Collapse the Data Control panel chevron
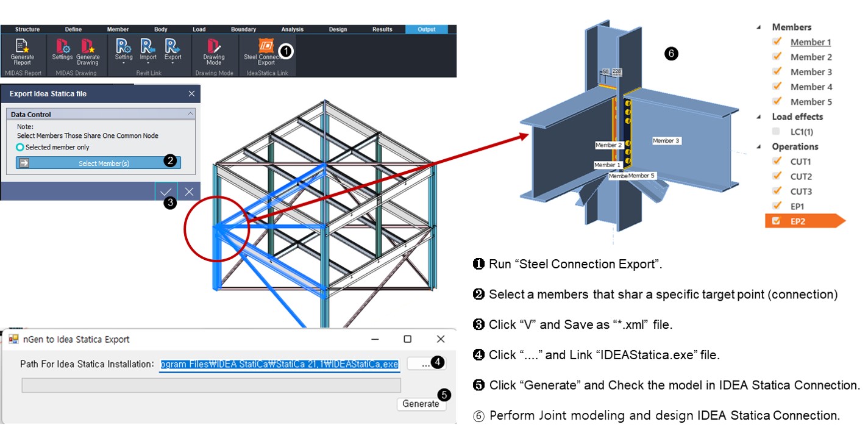This screenshot has height=430, width=868. pyautogui.click(x=190, y=114)
